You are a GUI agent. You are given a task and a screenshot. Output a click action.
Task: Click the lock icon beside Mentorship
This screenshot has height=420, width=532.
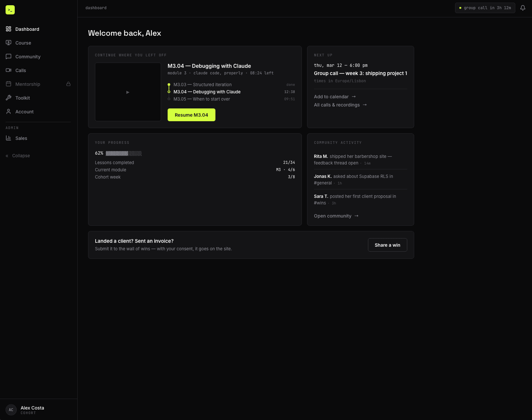[x=68, y=84]
